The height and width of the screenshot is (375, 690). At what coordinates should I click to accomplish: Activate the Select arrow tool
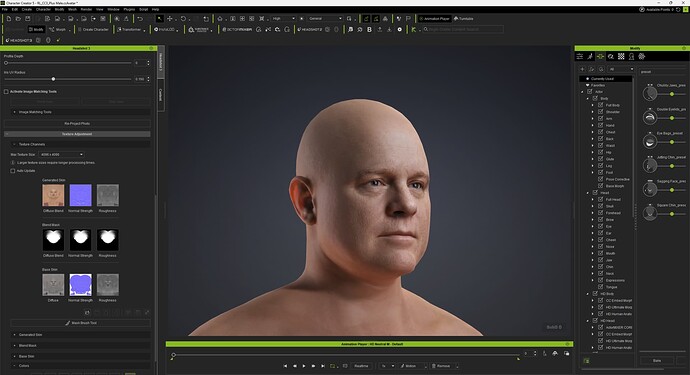159,18
